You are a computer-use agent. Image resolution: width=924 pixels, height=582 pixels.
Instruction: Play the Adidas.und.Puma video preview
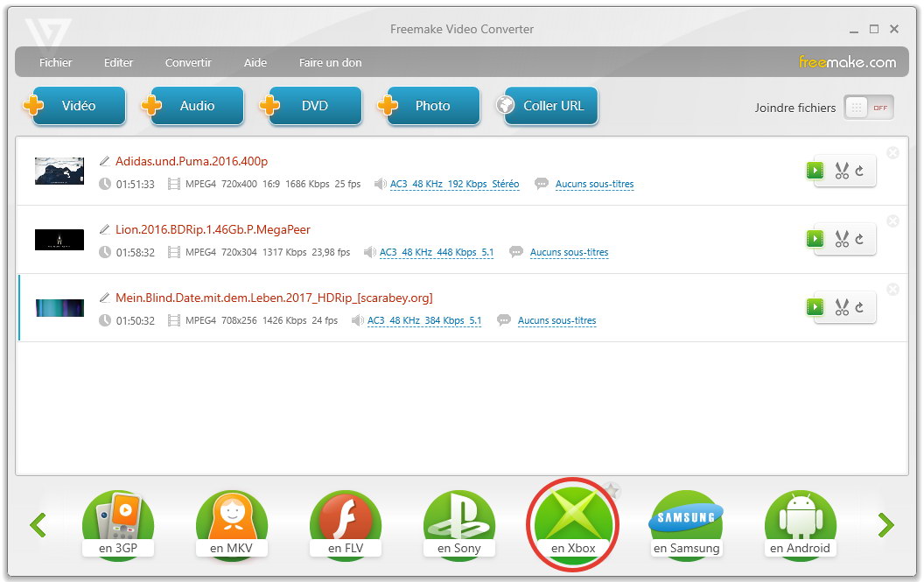[x=815, y=171]
